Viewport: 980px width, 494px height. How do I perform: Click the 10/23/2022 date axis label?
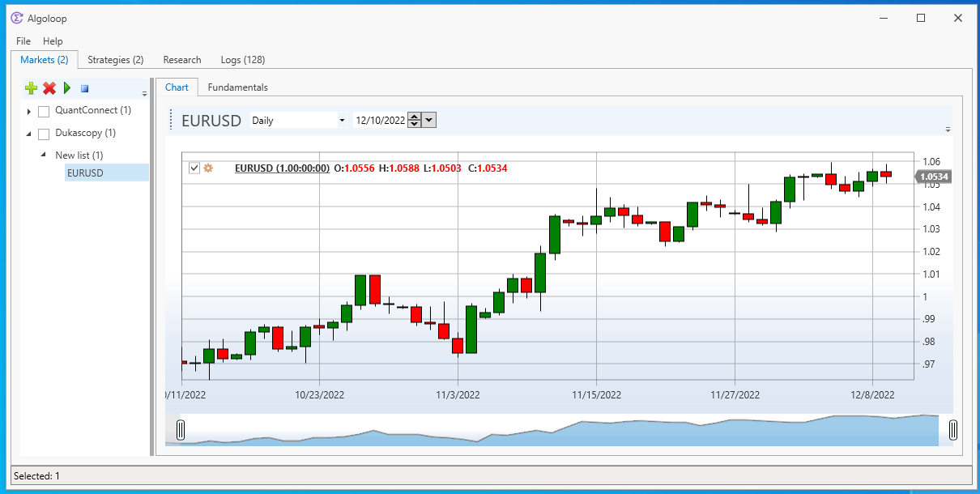pyautogui.click(x=319, y=395)
